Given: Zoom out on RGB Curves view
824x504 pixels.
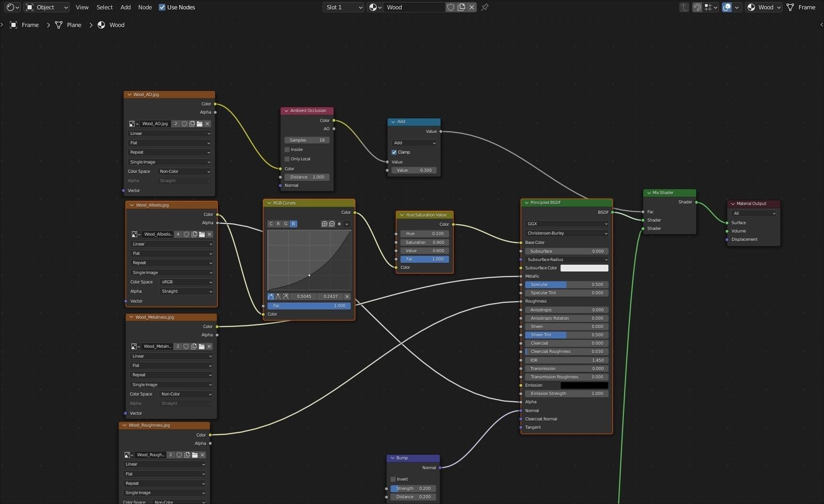Looking at the screenshot, I should (331, 224).
